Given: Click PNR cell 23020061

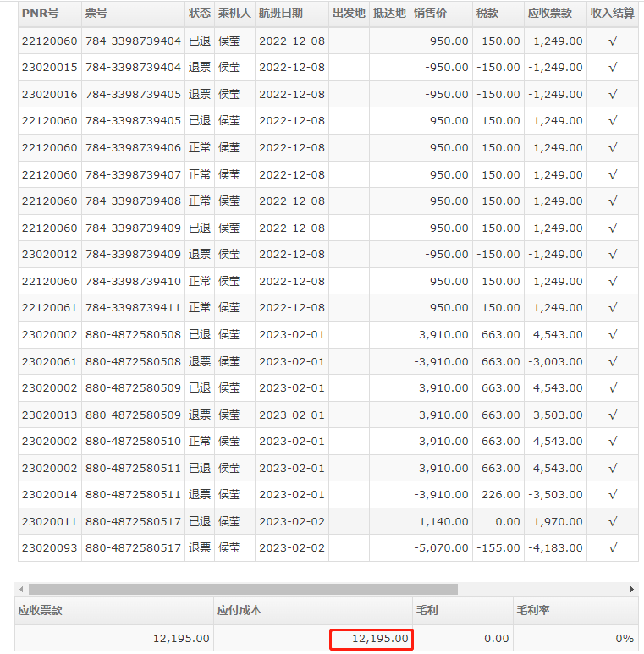Looking at the screenshot, I should [49, 361].
